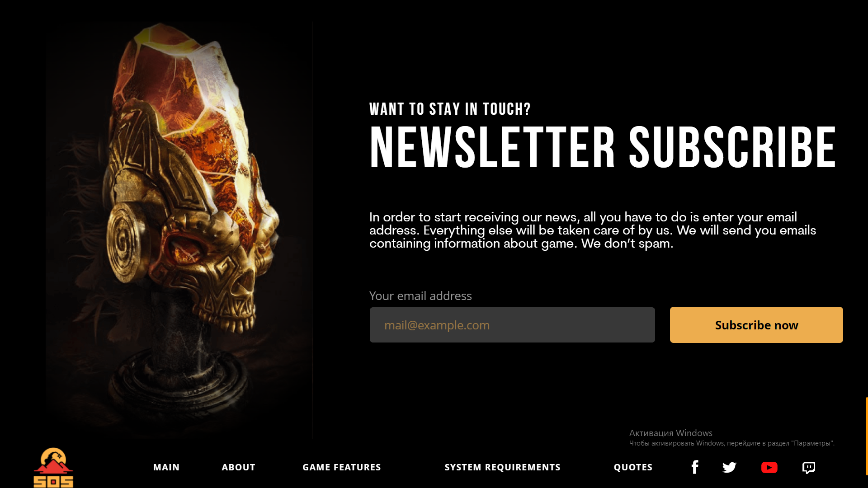This screenshot has width=868, height=488.
Task: Click the "Чтобы активировать Windows" watermark line
Action: (x=732, y=443)
